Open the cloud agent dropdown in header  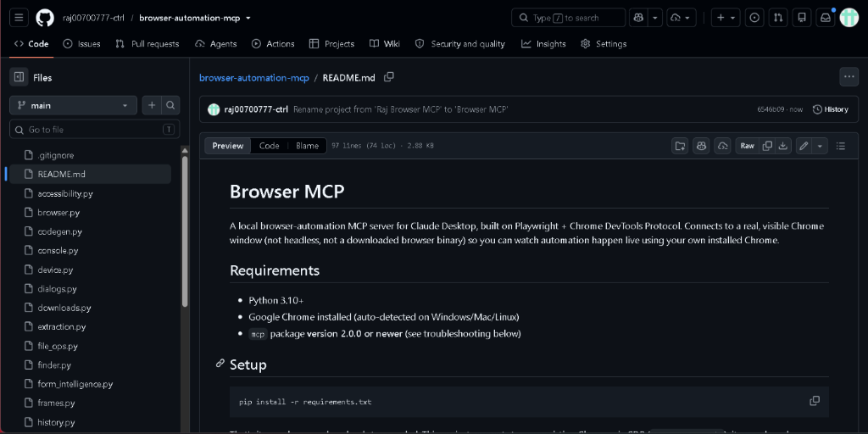[x=682, y=18]
